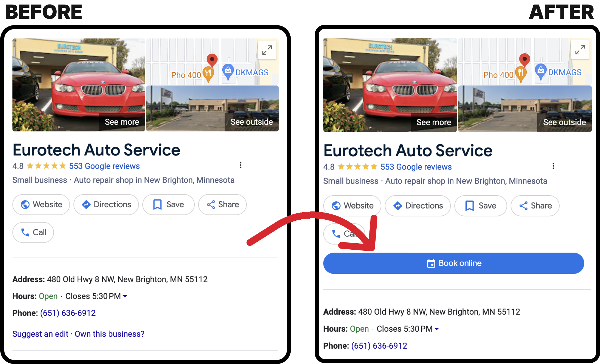Click the red map pin on left map
The width and height of the screenshot is (600, 364).
tap(212, 60)
